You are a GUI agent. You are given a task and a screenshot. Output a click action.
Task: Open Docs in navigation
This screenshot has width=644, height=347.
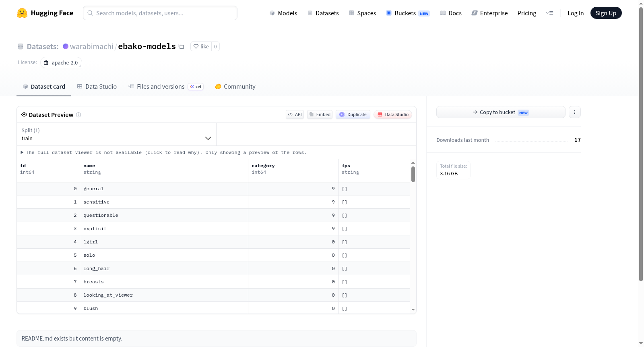click(x=450, y=13)
